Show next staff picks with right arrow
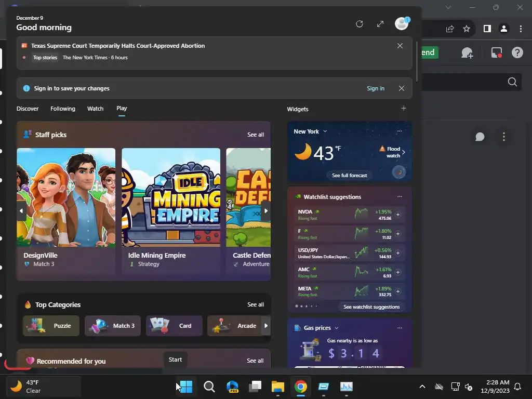This screenshot has width=532, height=399. click(266, 211)
